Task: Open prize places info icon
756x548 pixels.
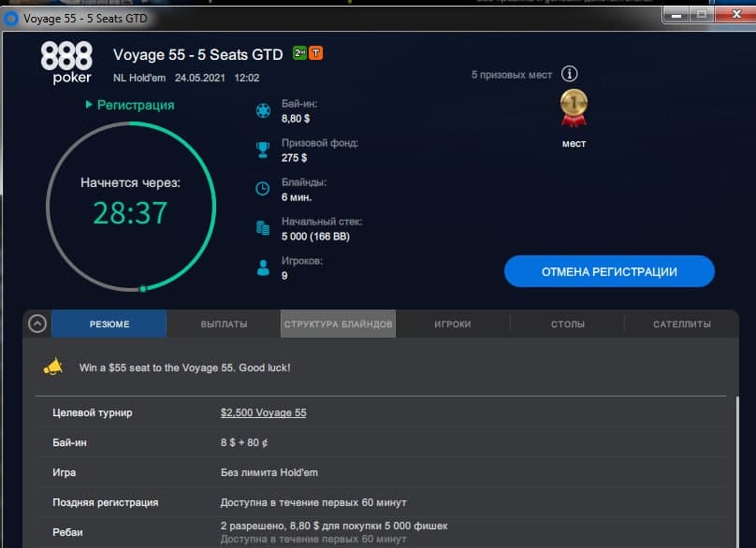Action: (x=570, y=74)
